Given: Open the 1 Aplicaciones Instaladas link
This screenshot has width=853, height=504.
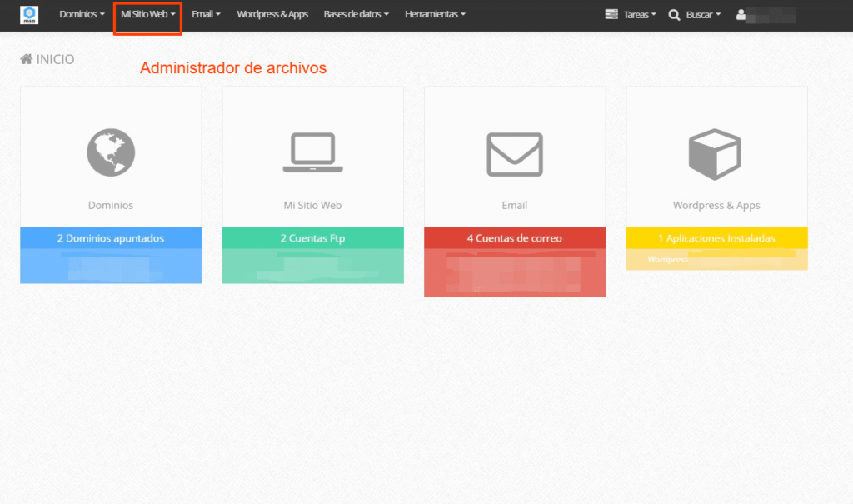Looking at the screenshot, I should pyautogui.click(x=716, y=237).
